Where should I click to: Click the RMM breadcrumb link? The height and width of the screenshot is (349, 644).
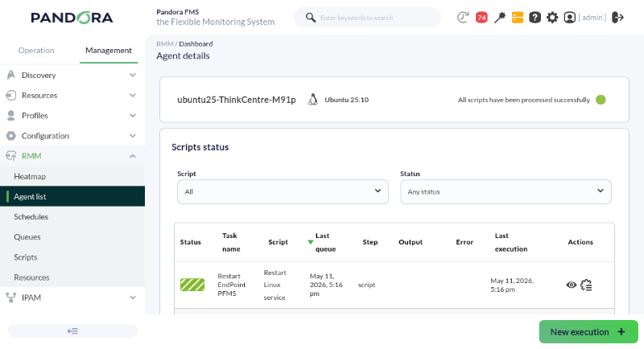(x=165, y=44)
